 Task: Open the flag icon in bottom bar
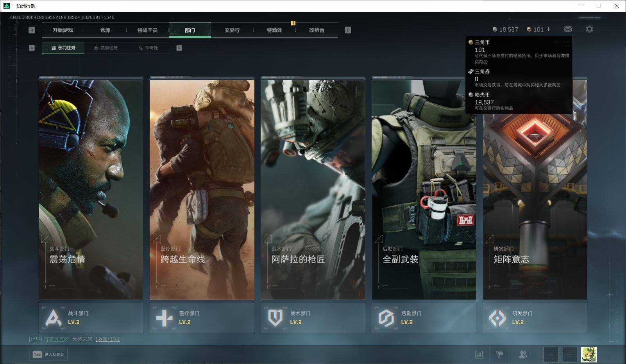(x=499, y=355)
